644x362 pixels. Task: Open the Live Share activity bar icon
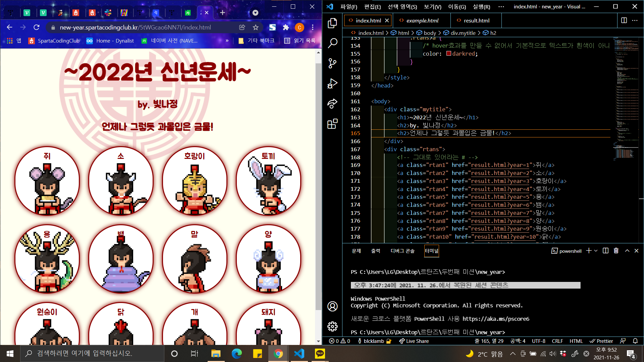pos(332,104)
